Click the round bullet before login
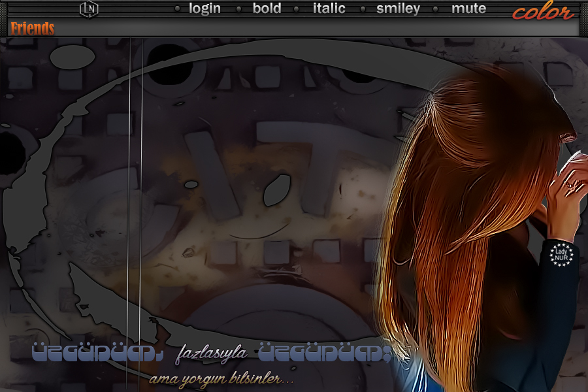This screenshot has width=588, height=392. click(x=178, y=9)
